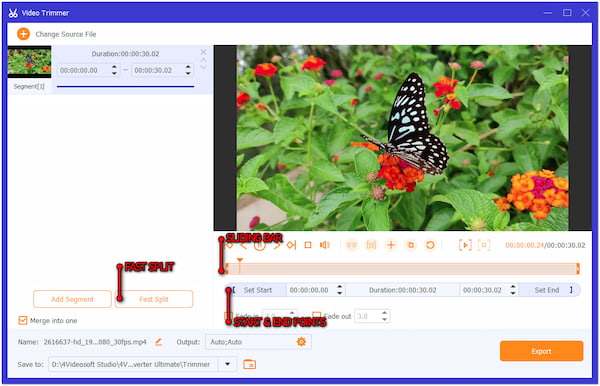Toggle the Merge into one checkbox
This screenshot has height=386, width=600.
[23, 321]
